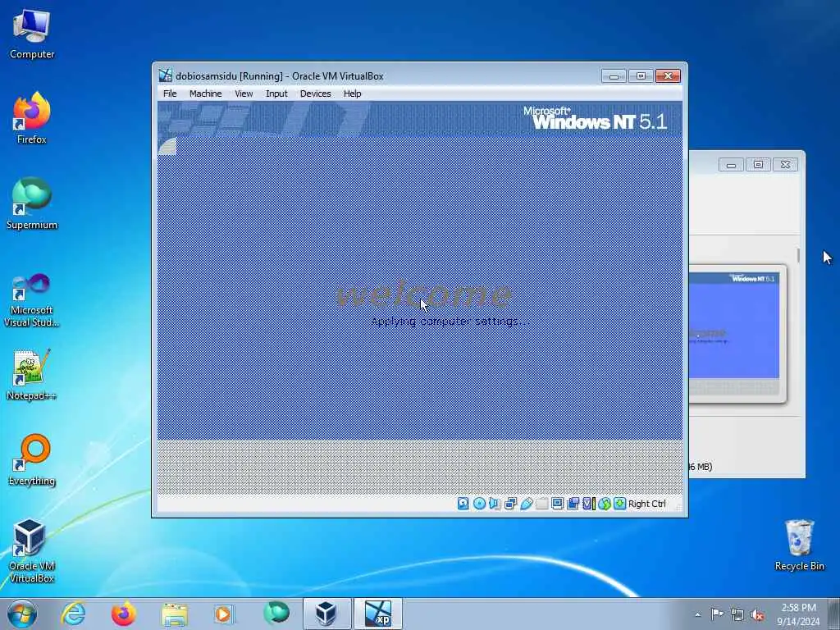
Task: Close the dobiosamsidu VM window
Action: [668, 76]
